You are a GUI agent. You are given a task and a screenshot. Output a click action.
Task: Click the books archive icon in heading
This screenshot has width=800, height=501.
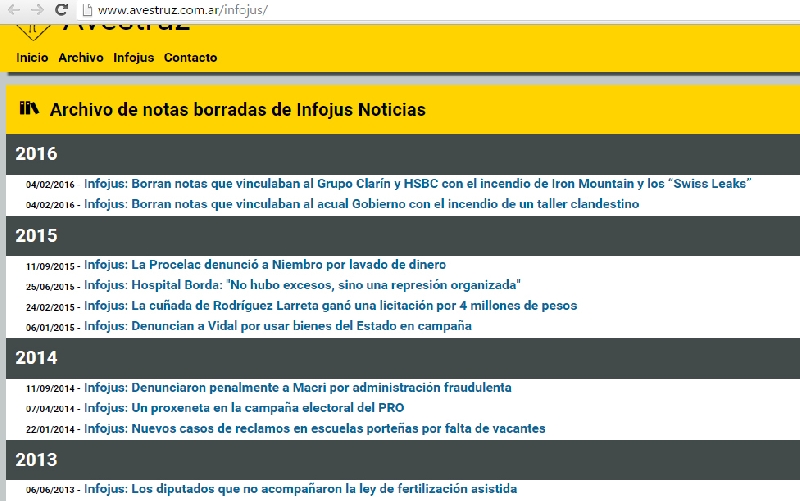pyautogui.click(x=29, y=108)
